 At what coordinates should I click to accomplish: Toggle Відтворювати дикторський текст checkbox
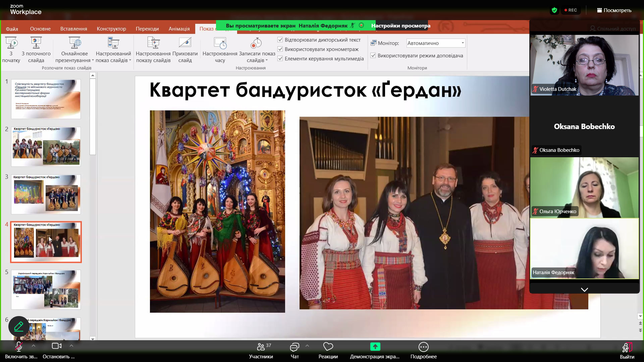pyautogui.click(x=280, y=40)
